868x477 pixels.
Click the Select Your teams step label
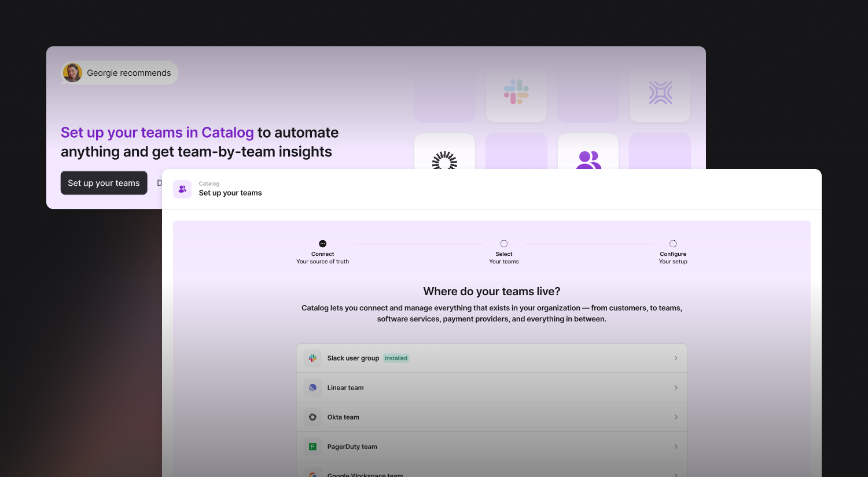[x=504, y=258]
